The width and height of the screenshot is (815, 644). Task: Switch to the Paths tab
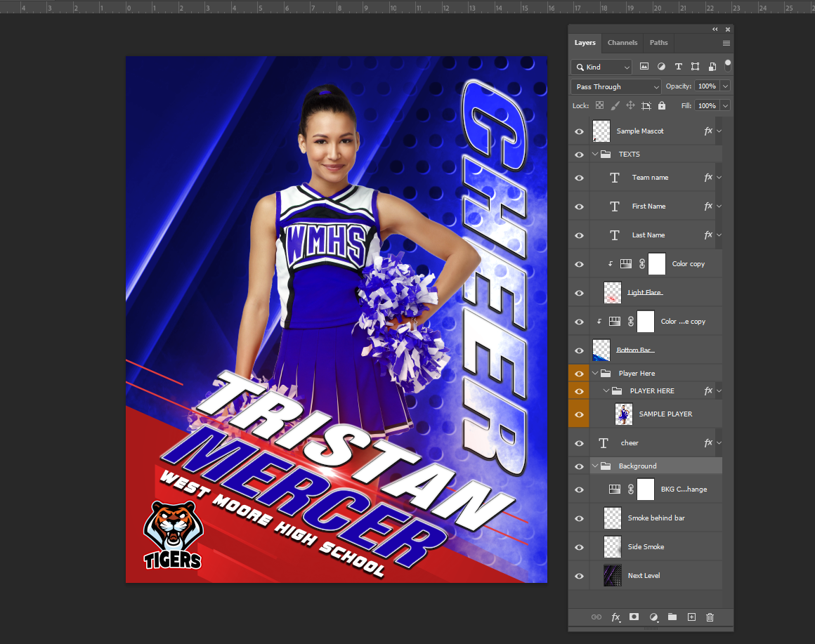click(658, 43)
